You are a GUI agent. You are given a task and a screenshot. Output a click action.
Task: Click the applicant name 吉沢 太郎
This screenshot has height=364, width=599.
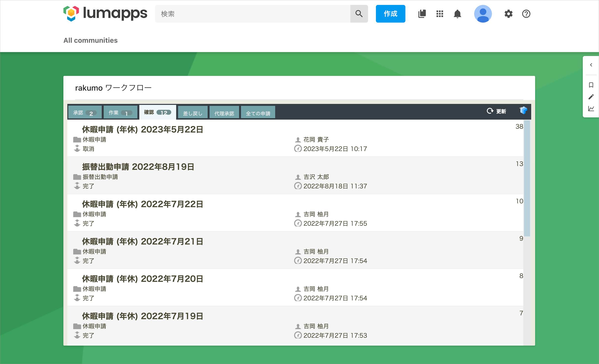pos(316,177)
